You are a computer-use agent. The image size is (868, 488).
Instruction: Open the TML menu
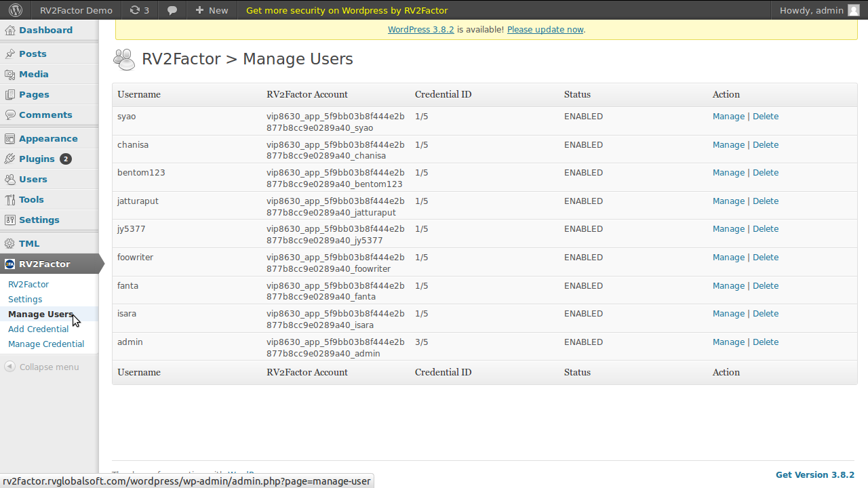click(x=29, y=243)
